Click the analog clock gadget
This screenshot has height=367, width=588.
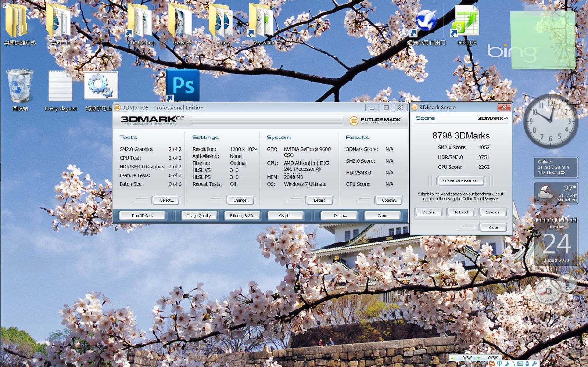(x=551, y=121)
